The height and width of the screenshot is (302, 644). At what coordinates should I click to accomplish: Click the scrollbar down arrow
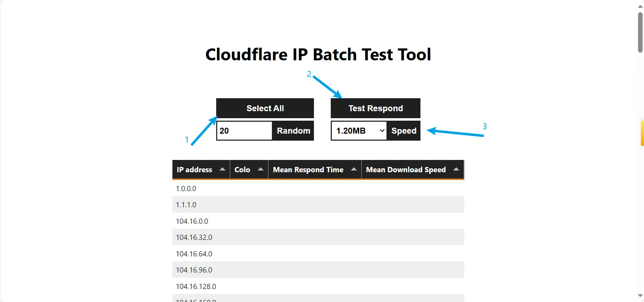[x=640, y=296]
